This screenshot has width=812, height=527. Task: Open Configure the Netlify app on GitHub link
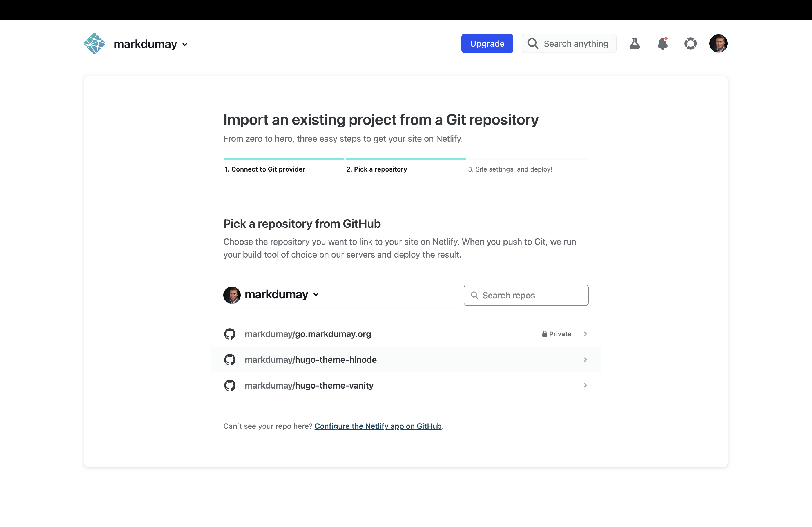pos(378,426)
